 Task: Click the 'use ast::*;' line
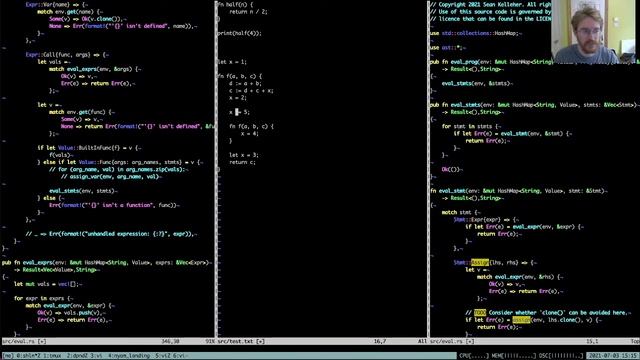click(x=448, y=47)
